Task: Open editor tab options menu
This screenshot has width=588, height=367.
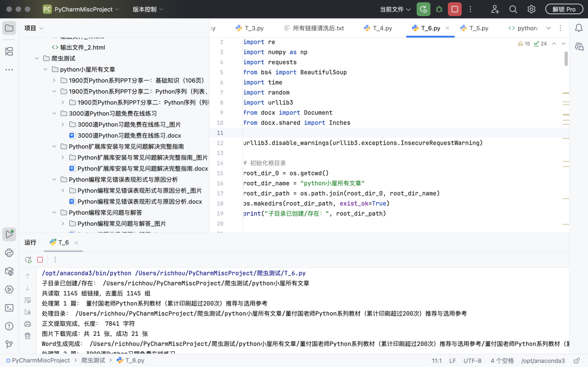Action: 560,28
